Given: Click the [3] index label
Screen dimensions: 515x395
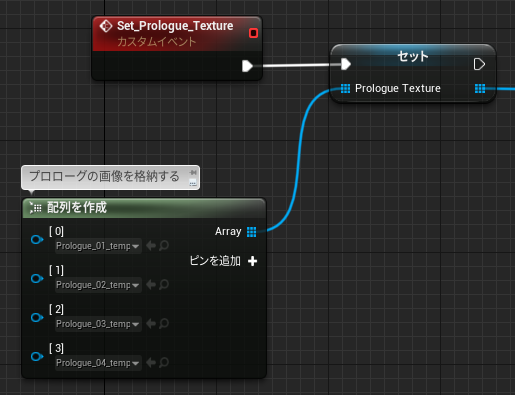Looking at the screenshot, I should tap(56, 348).
